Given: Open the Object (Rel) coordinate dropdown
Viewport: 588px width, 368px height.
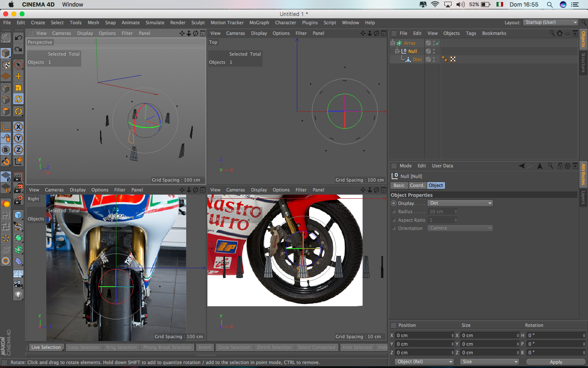Looking at the screenshot, I should 425,362.
